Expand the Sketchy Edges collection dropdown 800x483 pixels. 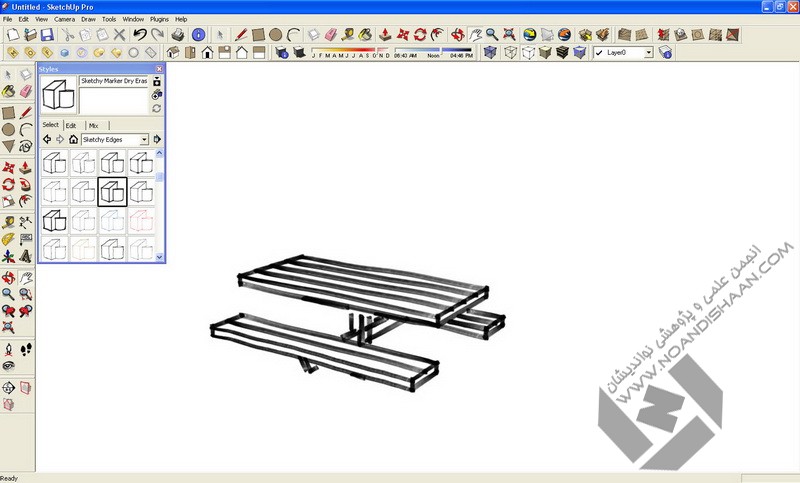(144, 139)
